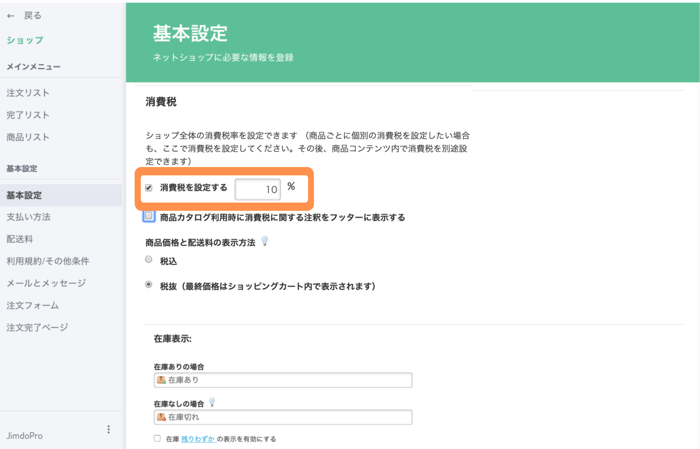This screenshot has height=449, width=700.
Task: Enable 在庫 残りわずか display checkbox
Action: click(157, 438)
